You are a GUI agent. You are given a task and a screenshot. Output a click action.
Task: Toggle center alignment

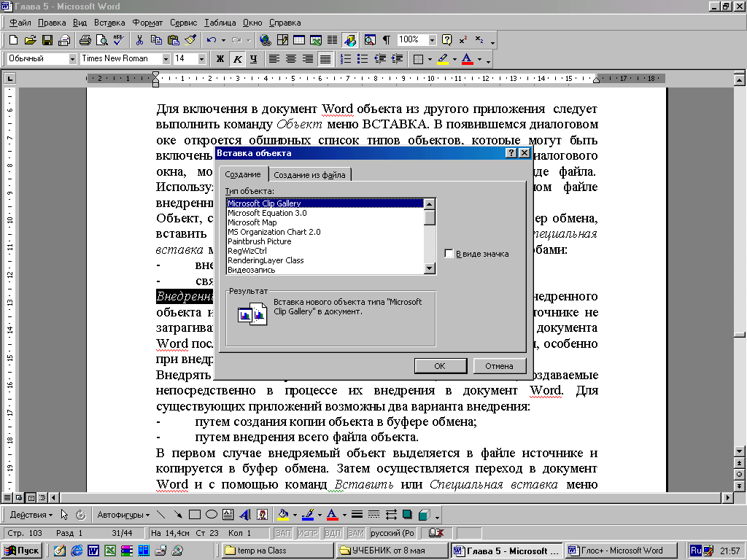pyautogui.click(x=291, y=58)
